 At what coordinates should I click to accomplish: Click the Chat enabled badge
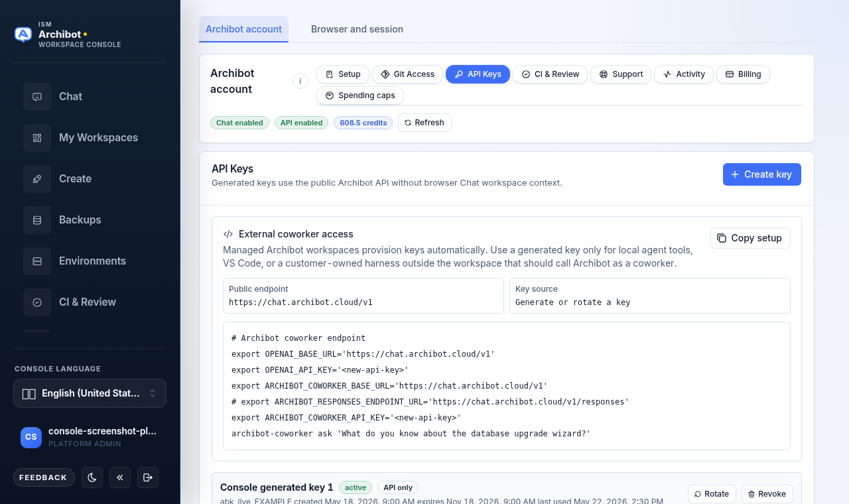239,123
